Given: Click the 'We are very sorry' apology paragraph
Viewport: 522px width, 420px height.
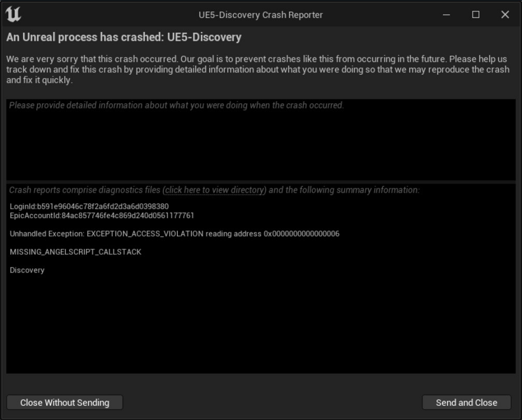Looking at the screenshot, I should [x=258, y=69].
